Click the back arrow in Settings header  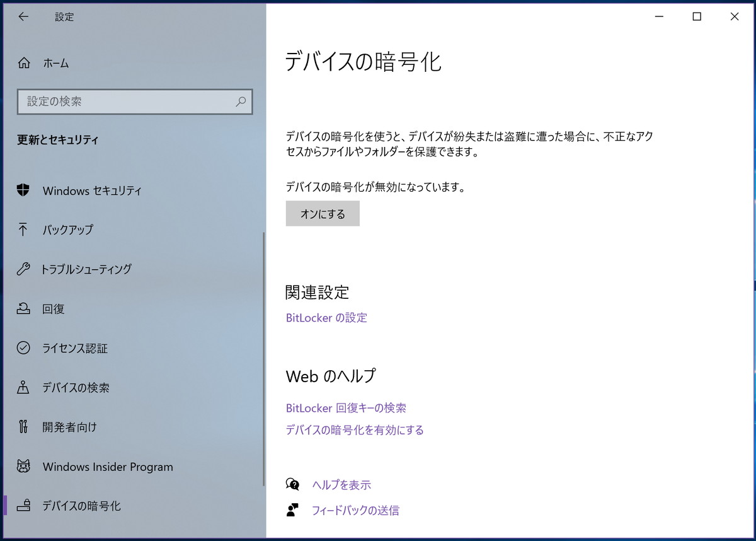(x=23, y=17)
